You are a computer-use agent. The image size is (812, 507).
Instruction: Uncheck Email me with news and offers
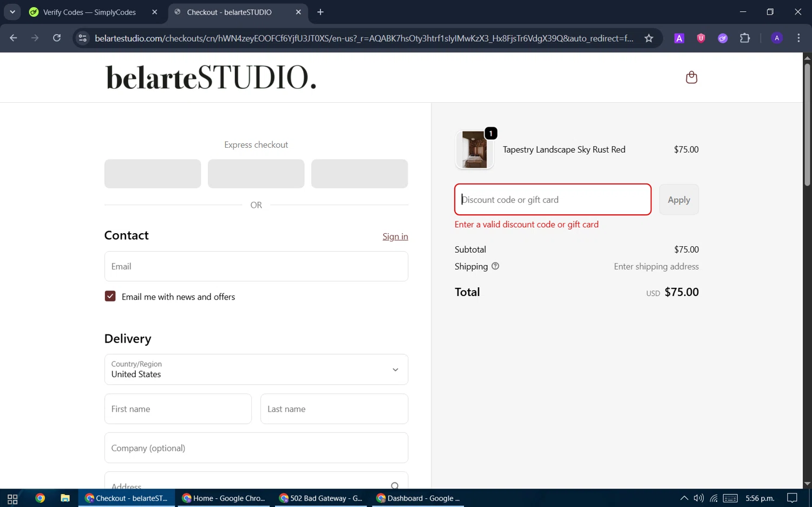pos(110,296)
